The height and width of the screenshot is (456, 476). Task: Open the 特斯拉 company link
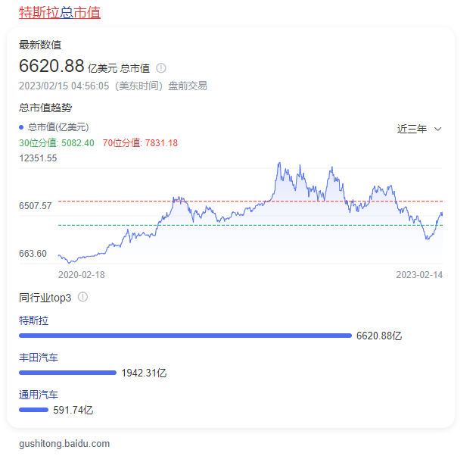click(x=33, y=320)
